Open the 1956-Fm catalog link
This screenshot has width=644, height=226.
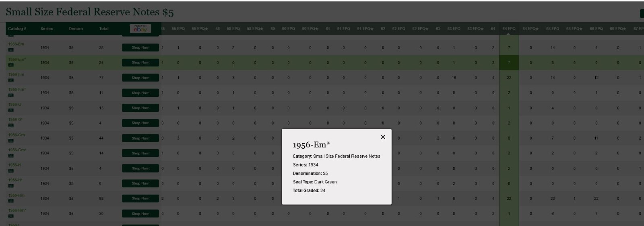click(x=16, y=74)
